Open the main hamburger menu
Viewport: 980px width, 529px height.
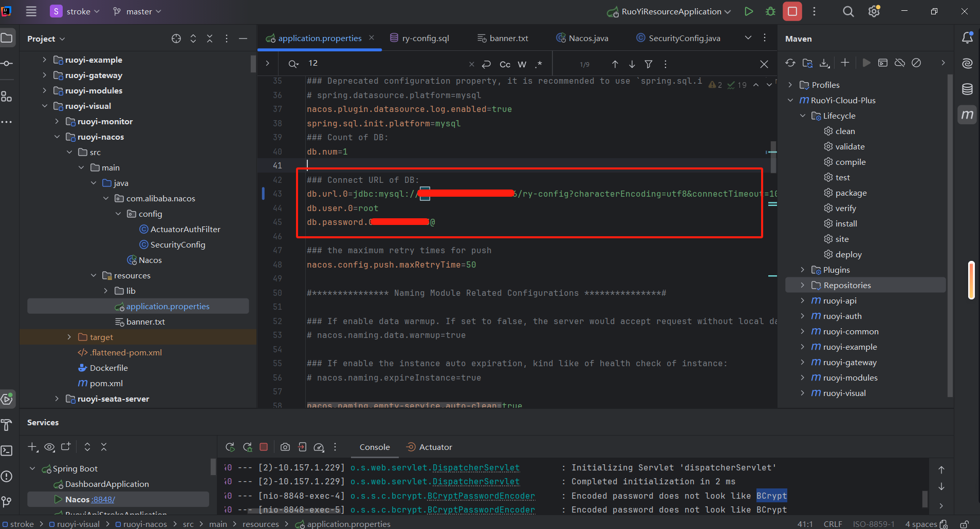[31, 11]
